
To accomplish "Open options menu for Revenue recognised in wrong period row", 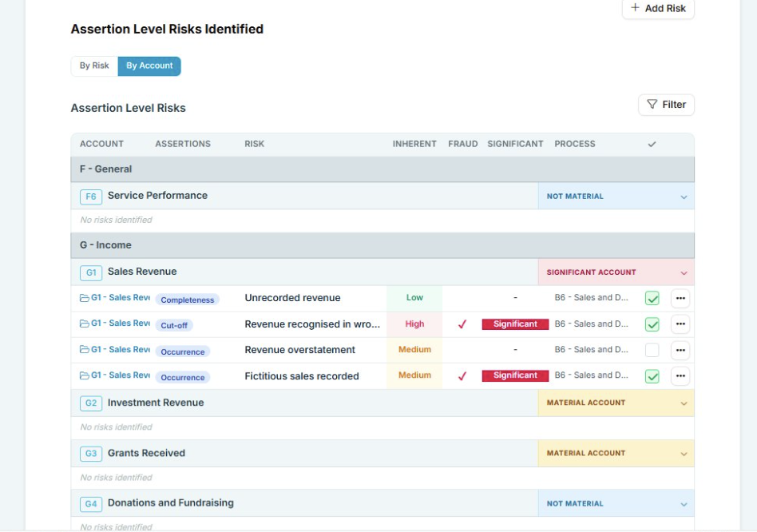I will coord(680,324).
